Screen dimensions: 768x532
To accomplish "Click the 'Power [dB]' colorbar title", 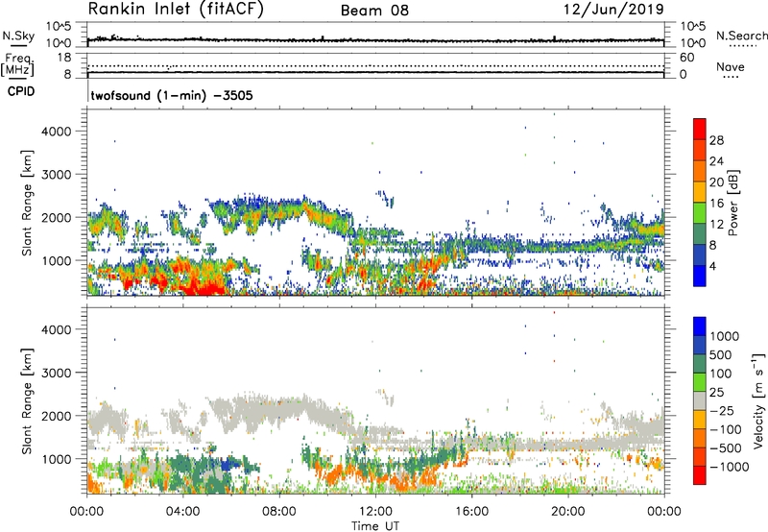I will (x=732, y=203).
